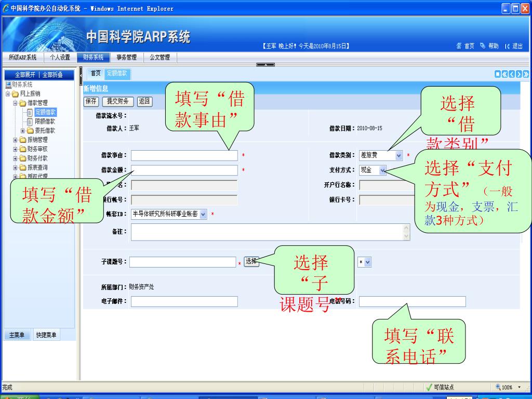Open the 个人设置 menu tab
This screenshot has height=399, width=532.
coord(60,57)
